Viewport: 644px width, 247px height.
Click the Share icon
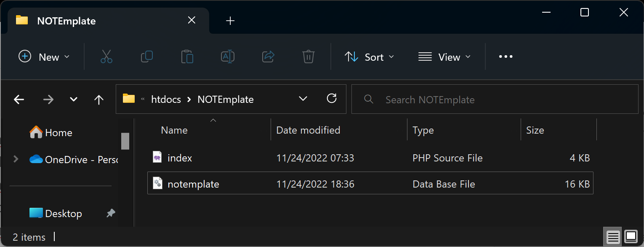268,56
